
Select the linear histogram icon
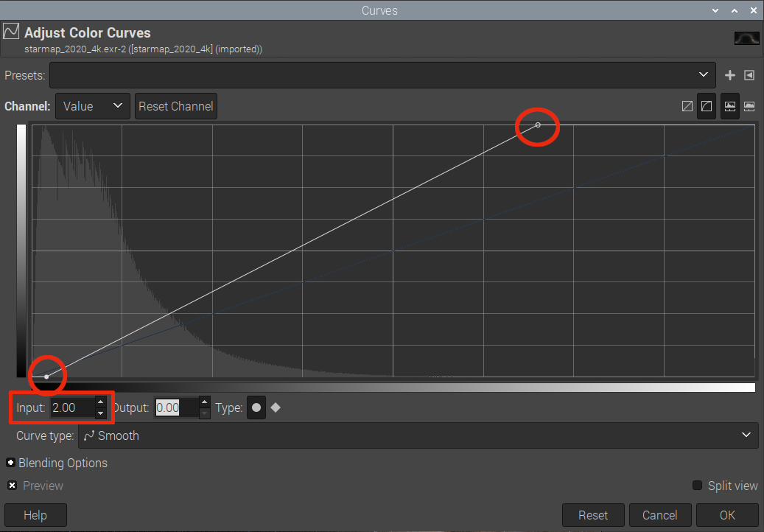730,106
